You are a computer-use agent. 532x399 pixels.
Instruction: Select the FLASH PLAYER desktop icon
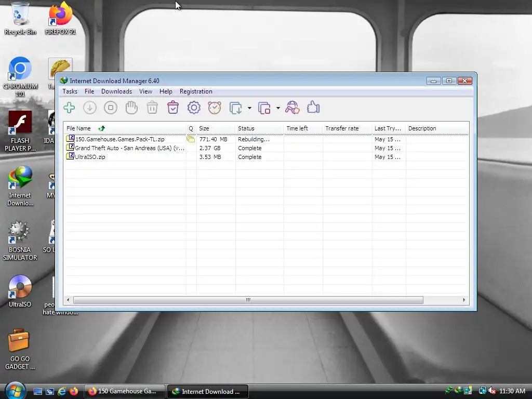[20, 131]
